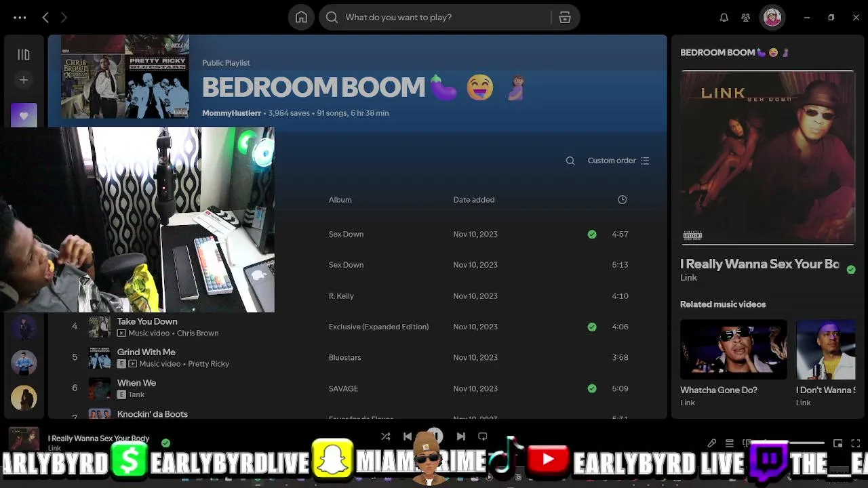Click the When We album thumbnail
868x488 pixels.
tap(100, 388)
